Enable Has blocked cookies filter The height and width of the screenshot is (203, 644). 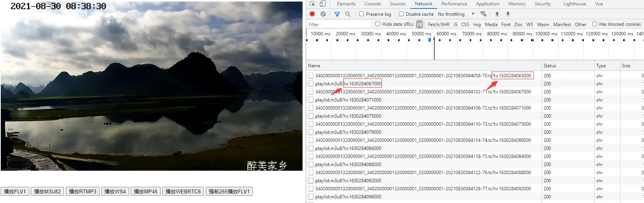click(595, 24)
